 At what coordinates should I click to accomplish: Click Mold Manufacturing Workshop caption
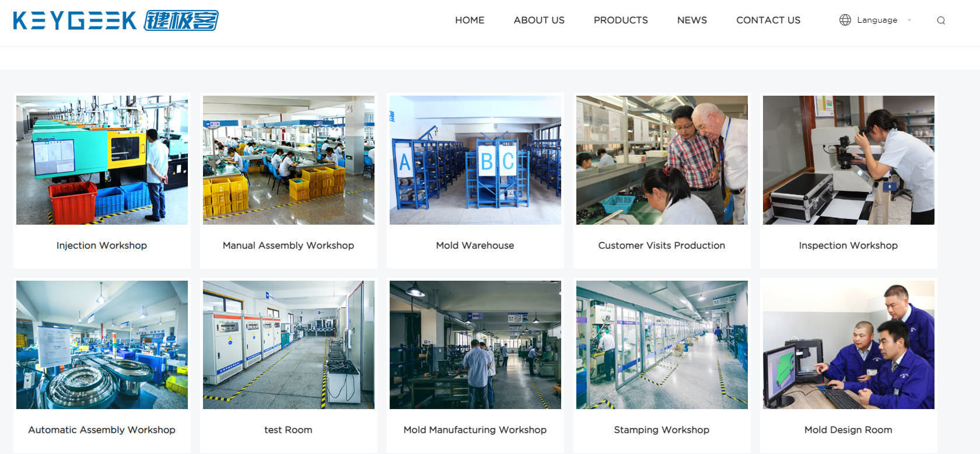(475, 430)
